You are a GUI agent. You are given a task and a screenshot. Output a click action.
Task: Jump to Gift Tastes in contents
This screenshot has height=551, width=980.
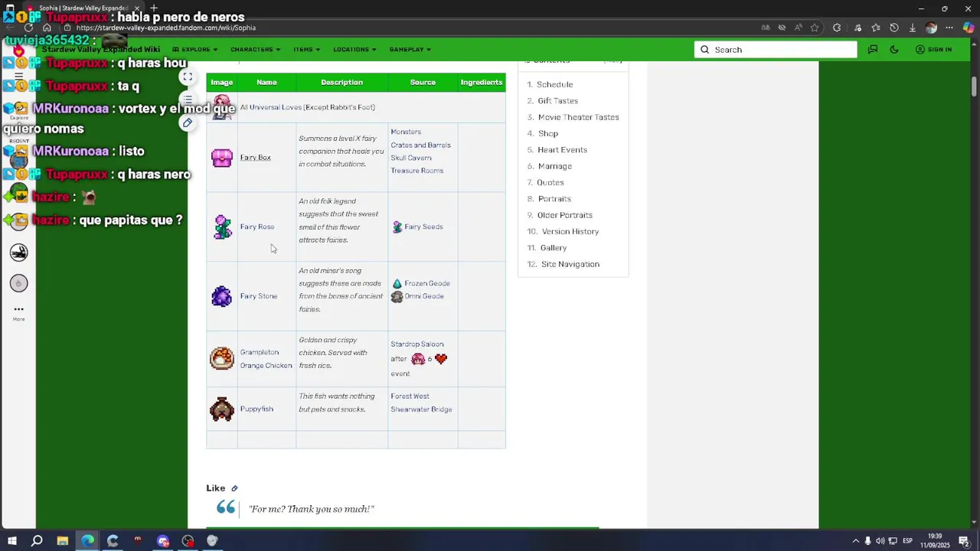point(557,101)
